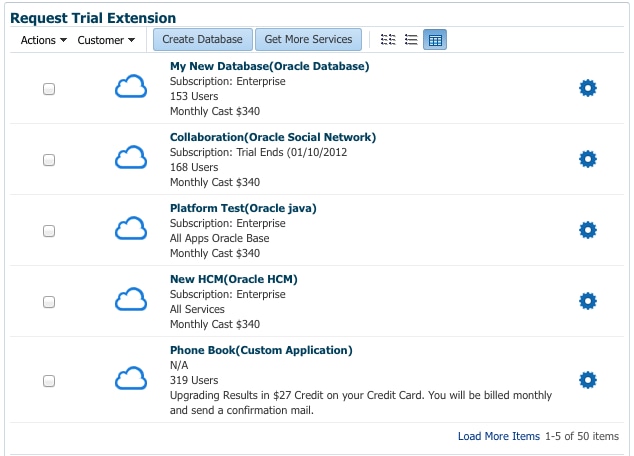Tick the New HCM row checkbox
The height and width of the screenshot is (456, 634).
coord(49,302)
